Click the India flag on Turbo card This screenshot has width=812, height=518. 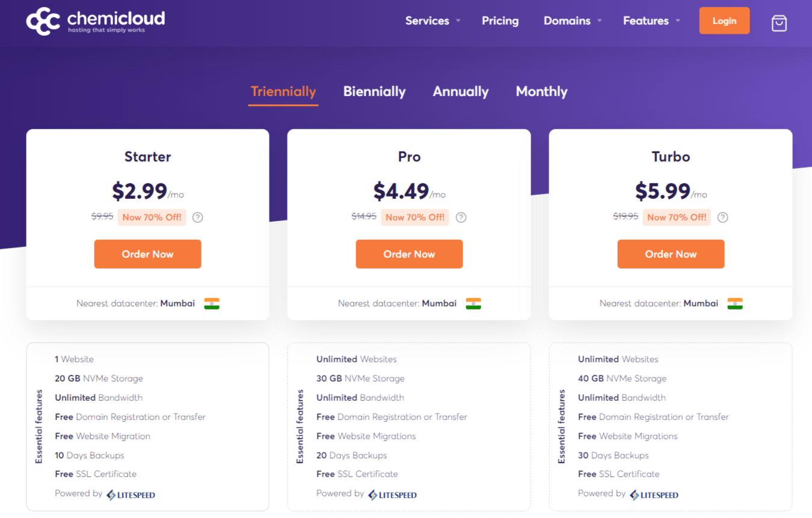pos(735,303)
